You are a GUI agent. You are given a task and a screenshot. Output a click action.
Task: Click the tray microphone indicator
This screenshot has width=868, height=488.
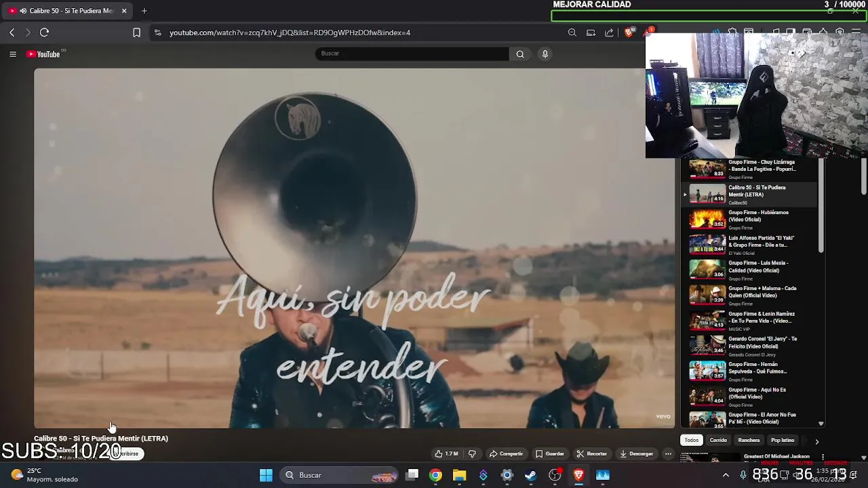[x=743, y=475]
